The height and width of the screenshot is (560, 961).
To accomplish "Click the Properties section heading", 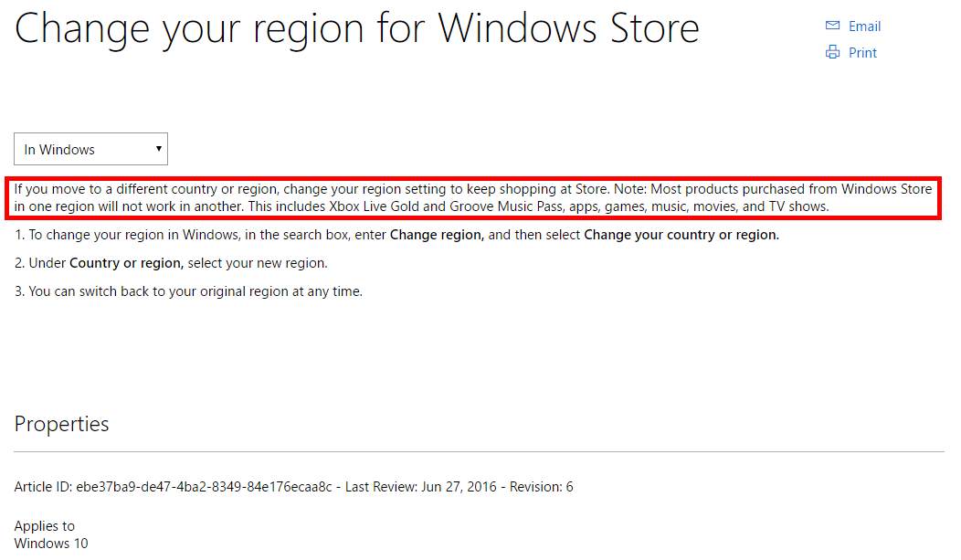I will (61, 424).
